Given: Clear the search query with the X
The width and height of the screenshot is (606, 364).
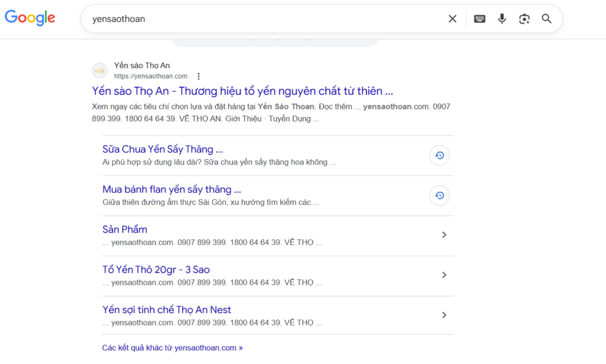Looking at the screenshot, I should tap(452, 18).
